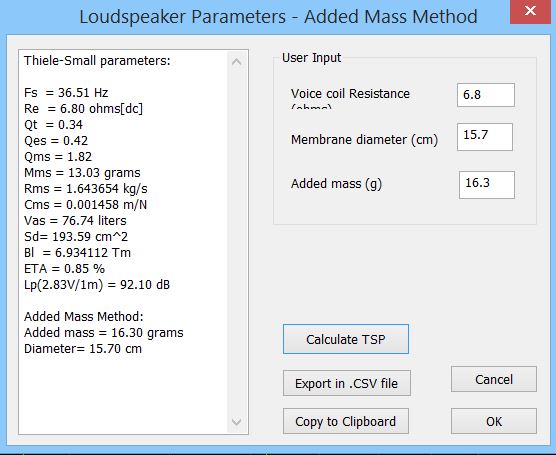Focus the Voice coil Resistance input field
This screenshot has height=455, width=556.
486,95
